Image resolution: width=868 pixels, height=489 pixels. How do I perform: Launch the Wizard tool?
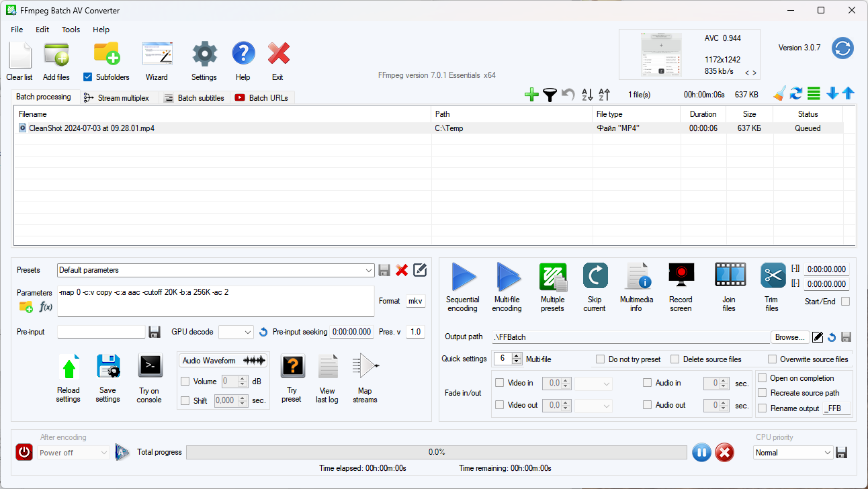(157, 54)
